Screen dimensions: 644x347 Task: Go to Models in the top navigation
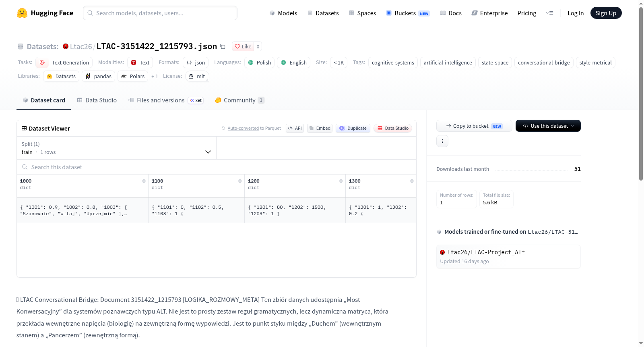coord(283,13)
